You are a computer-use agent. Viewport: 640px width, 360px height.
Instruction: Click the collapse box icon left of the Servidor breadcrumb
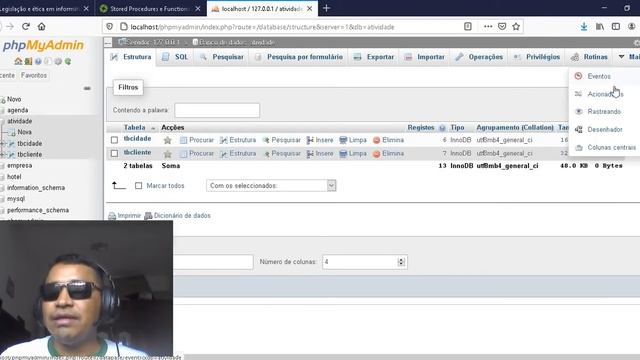(x=108, y=42)
